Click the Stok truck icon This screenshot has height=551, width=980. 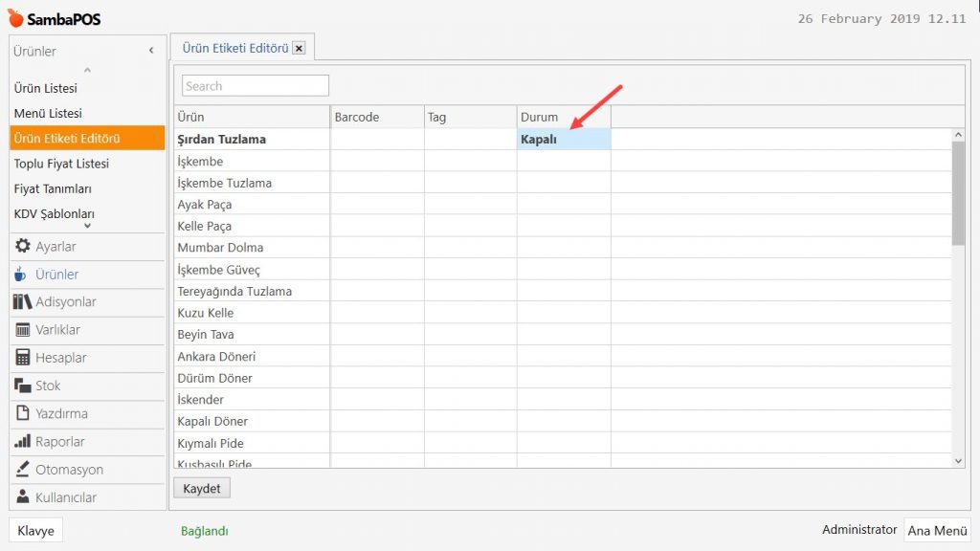tap(23, 386)
